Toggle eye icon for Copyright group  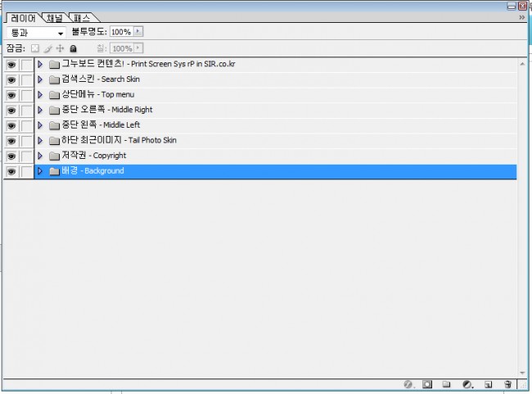(x=11, y=156)
